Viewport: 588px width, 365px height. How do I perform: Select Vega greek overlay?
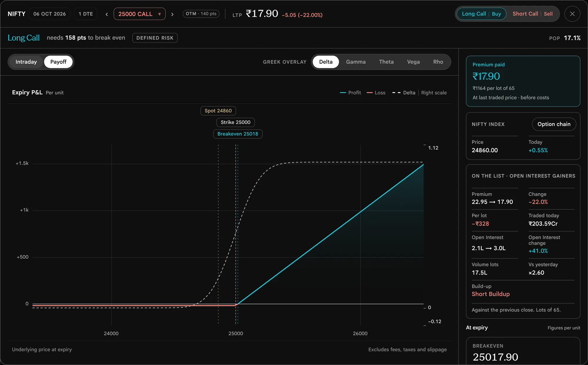tap(413, 62)
